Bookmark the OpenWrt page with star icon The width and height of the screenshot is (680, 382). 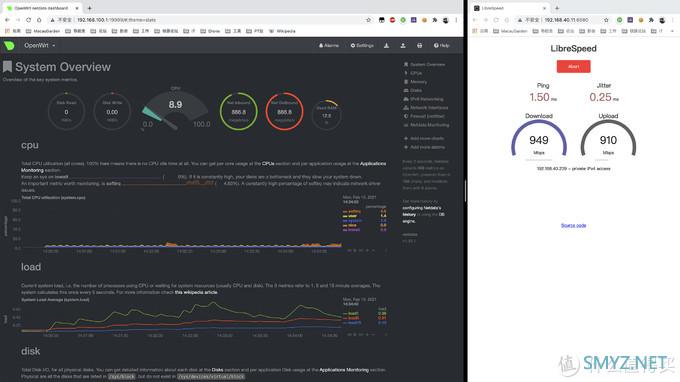tap(369, 20)
